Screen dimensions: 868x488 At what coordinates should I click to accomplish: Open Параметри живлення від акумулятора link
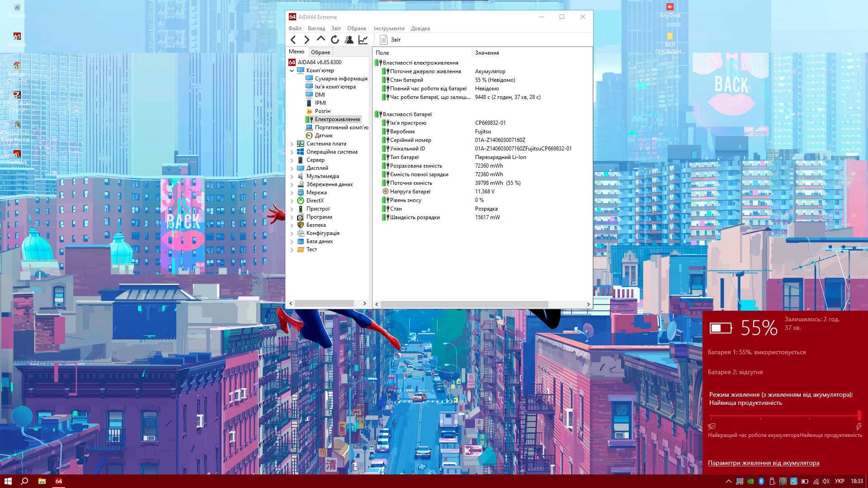click(x=763, y=463)
